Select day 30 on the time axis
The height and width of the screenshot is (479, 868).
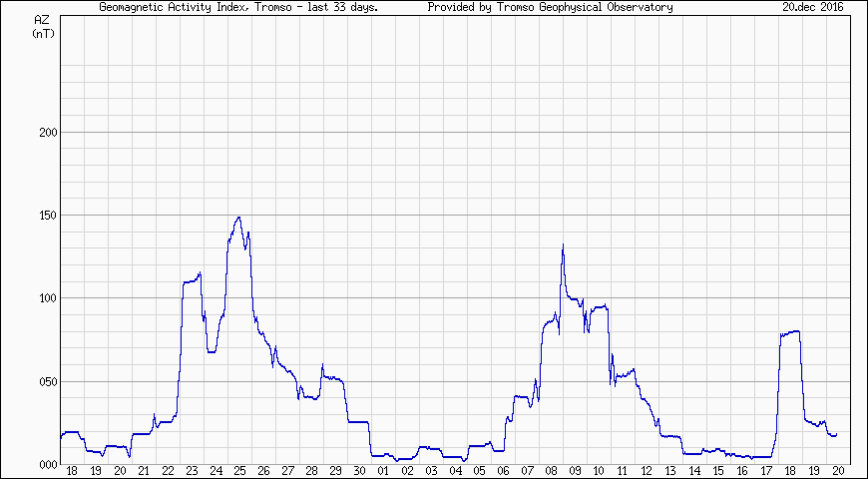coord(359,471)
